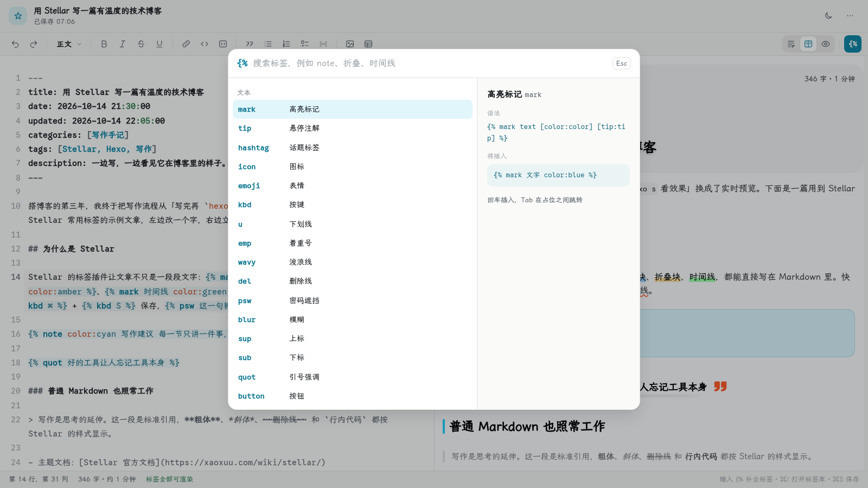Select the quot 引号强调 tag
The height and width of the screenshot is (488, 868).
[x=353, y=377]
